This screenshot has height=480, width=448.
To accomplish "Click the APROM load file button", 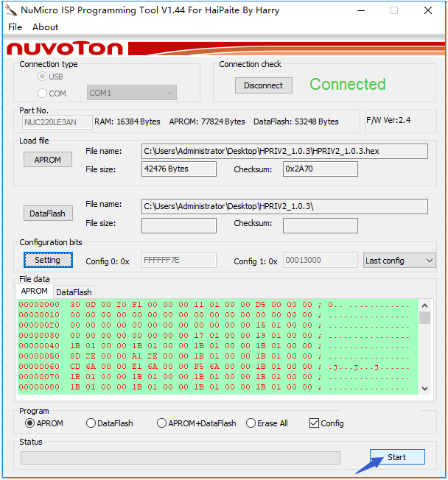I will coord(48,160).
